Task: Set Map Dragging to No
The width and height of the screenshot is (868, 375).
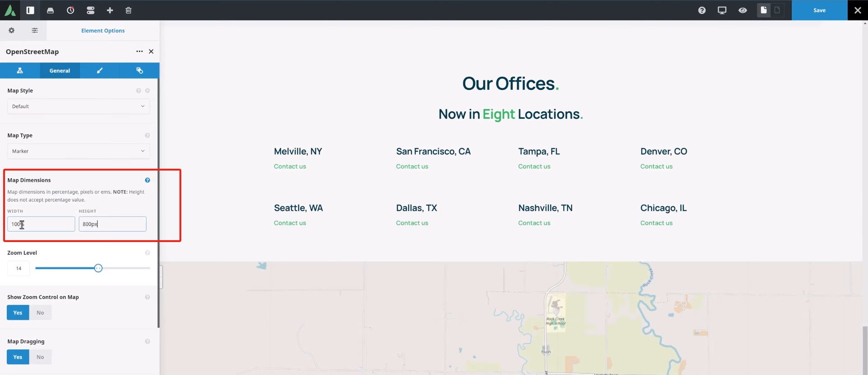Action: [x=40, y=357]
